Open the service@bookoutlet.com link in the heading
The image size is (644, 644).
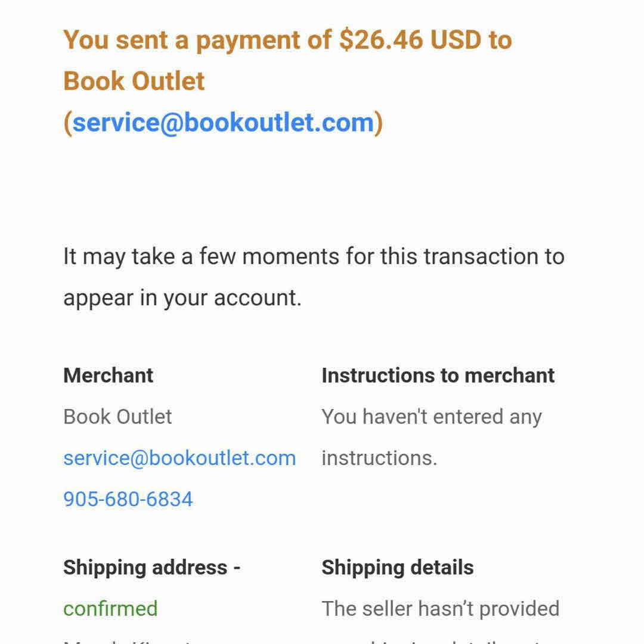[x=223, y=122]
